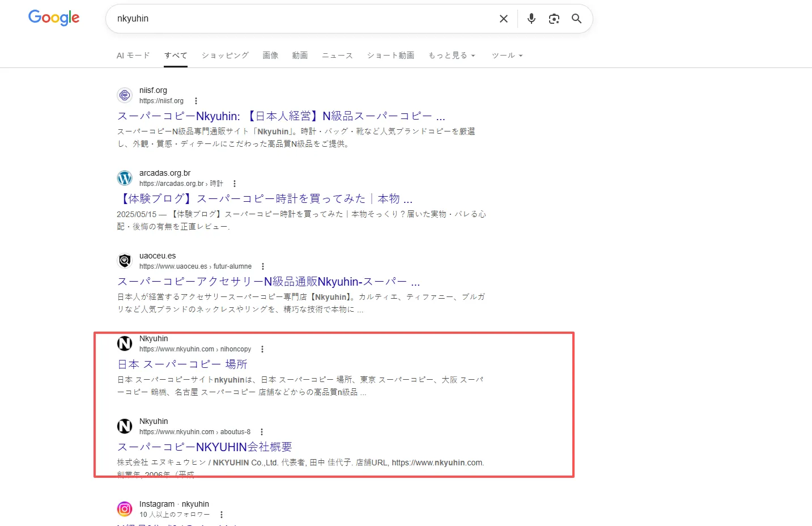Click the uaoceu.es site name
Image resolution: width=812 pixels, height=526 pixels.
click(x=158, y=256)
